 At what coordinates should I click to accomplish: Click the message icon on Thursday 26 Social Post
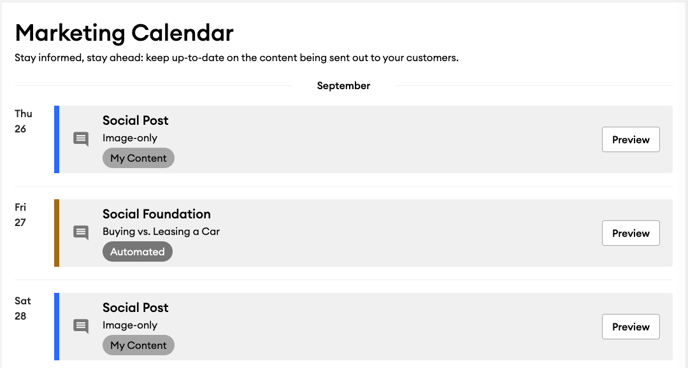point(81,139)
